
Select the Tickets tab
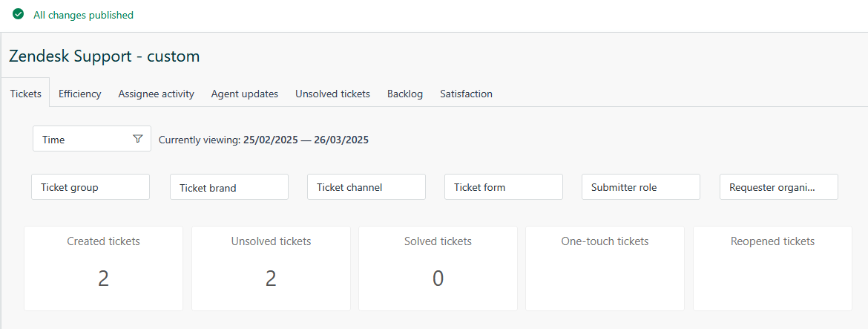click(26, 94)
